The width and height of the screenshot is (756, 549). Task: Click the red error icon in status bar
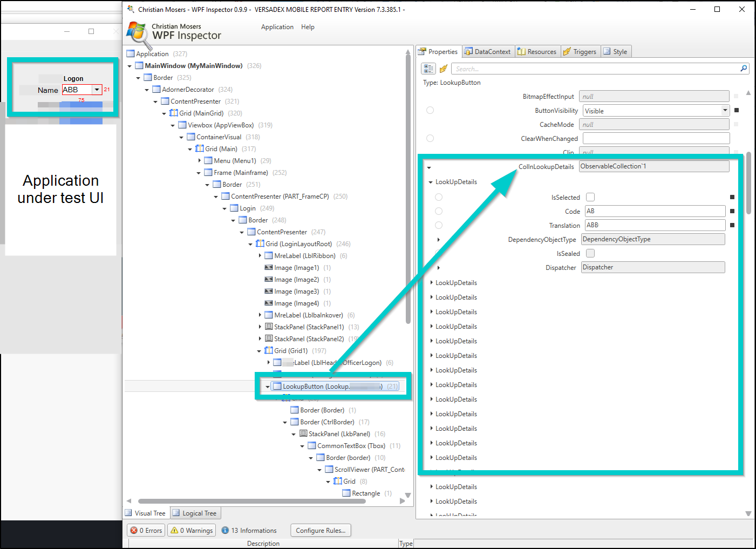pos(134,531)
